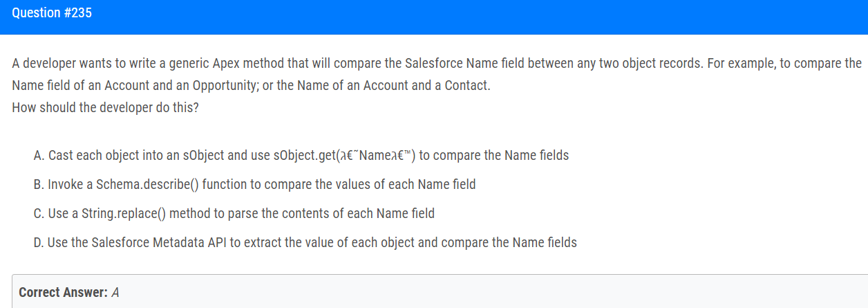
Task: Click the blue header bar
Action: (434, 17)
